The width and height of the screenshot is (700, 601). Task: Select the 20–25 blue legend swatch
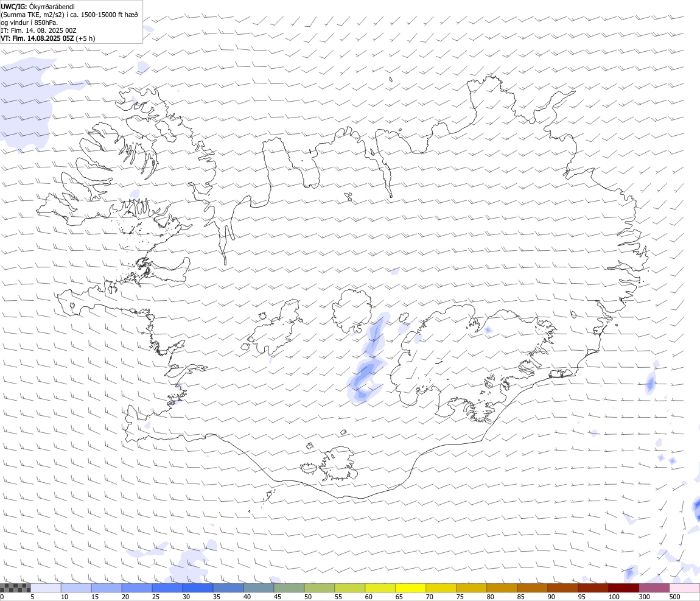pyautogui.click(x=136, y=588)
